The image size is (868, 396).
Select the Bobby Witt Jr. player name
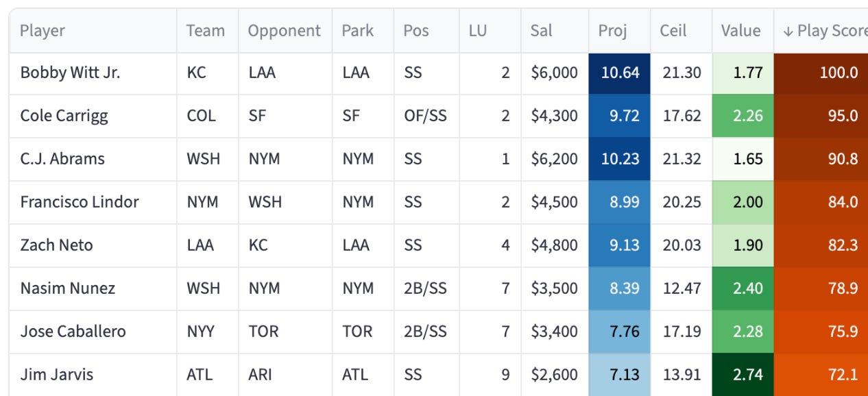point(70,73)
